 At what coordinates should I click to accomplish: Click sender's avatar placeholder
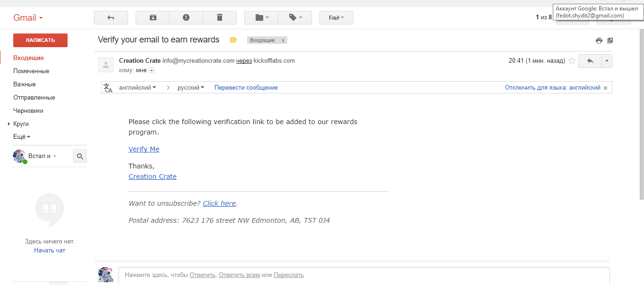coord(106,65)
